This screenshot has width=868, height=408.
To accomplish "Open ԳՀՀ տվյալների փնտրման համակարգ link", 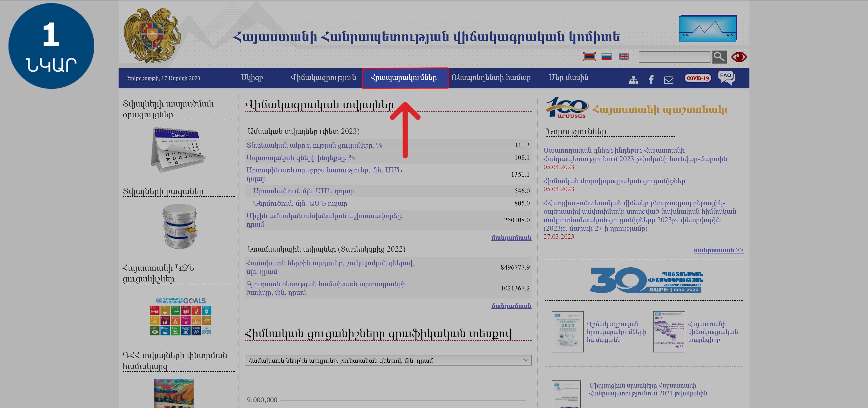I will tap(175, 361).
